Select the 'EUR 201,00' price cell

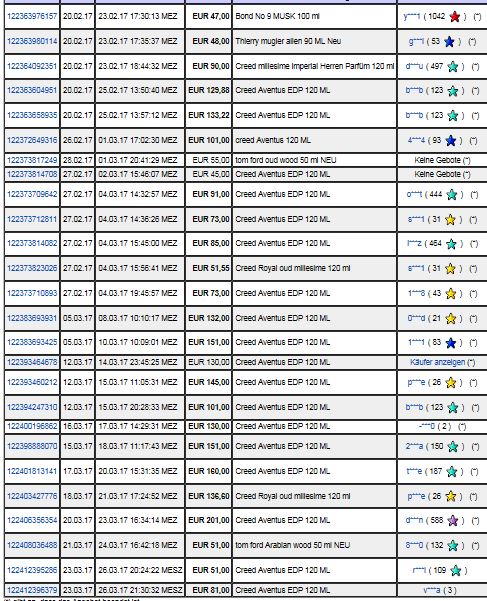coord(209,520)
